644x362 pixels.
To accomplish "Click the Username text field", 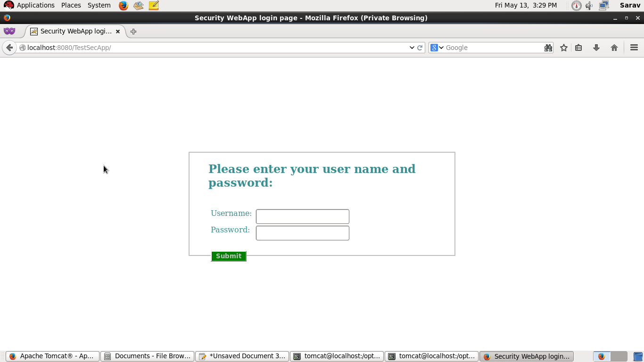I will [303, 216].
